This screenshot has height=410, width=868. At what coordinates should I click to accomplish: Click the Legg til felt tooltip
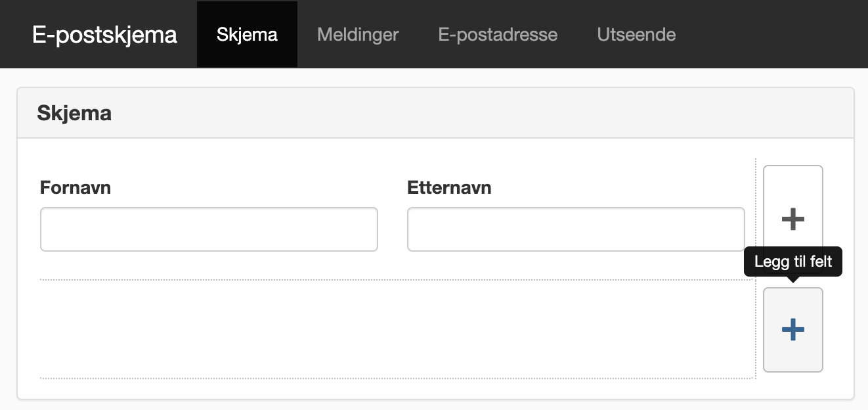[x=793, y=262]
